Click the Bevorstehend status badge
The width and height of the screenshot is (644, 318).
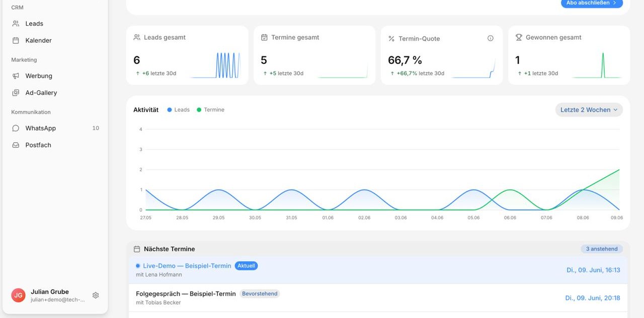pyautogui.click(x=260, y=293)
